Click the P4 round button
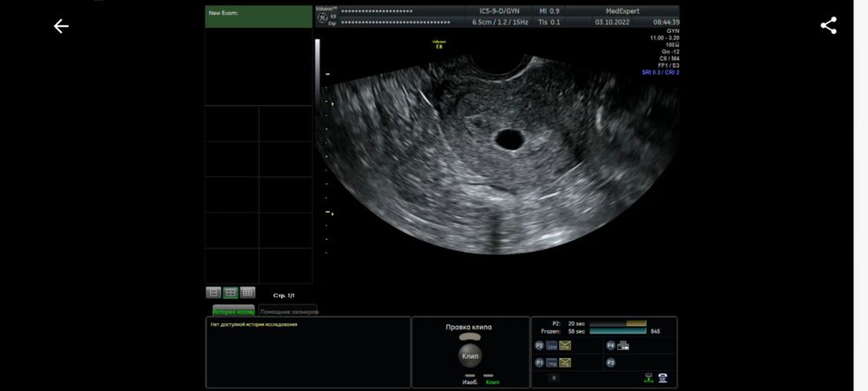 click(x=610, y=346)
